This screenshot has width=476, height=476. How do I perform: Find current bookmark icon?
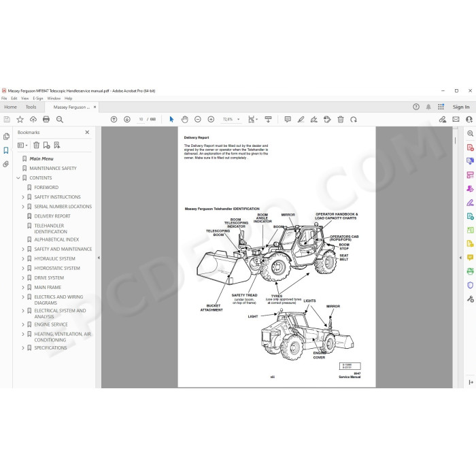tap(56, 145)
